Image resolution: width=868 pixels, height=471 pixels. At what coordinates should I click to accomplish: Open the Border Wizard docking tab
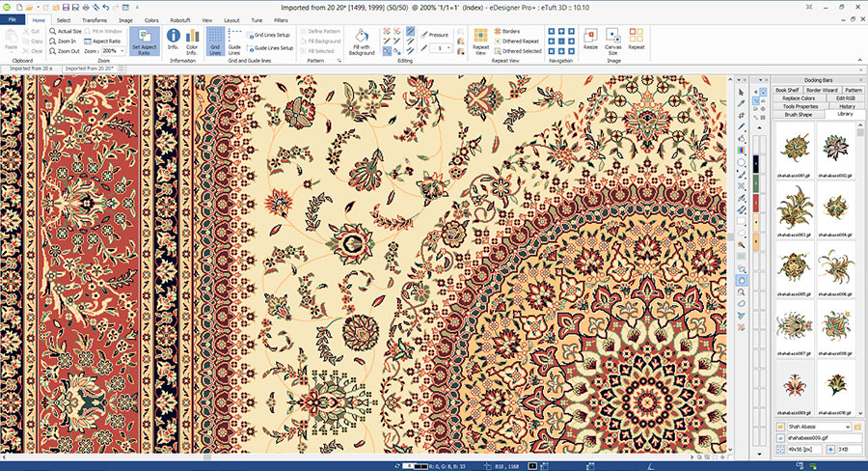point(822,90)
